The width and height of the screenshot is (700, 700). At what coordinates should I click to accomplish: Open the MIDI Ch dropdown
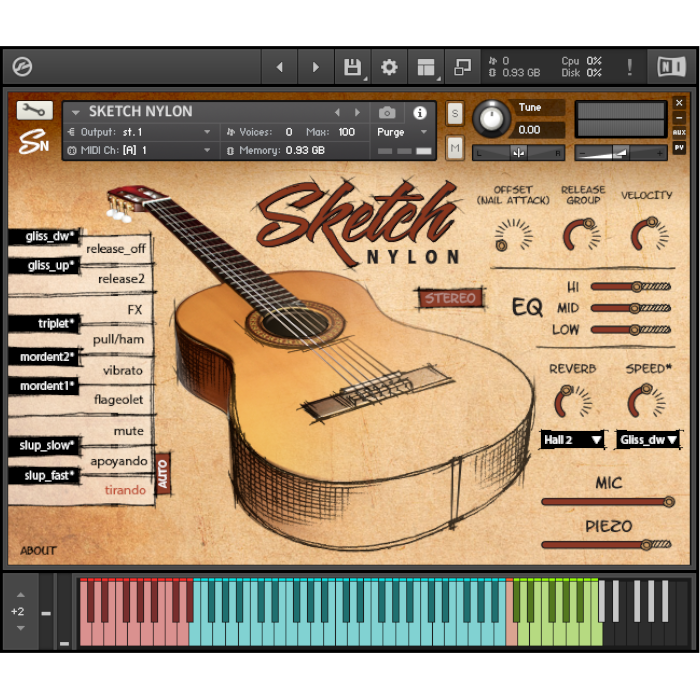139,150
